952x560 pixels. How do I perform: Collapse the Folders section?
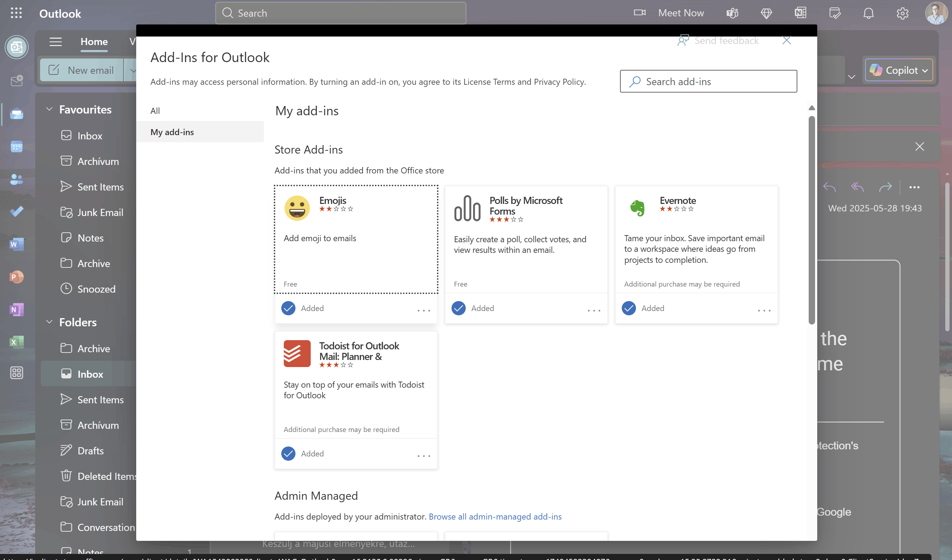(49, 322)
